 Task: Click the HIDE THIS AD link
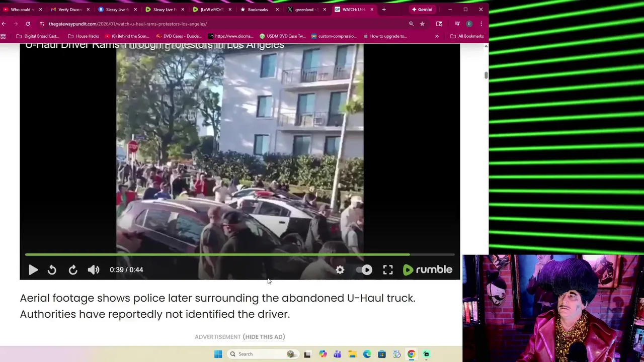click(264, 337)
